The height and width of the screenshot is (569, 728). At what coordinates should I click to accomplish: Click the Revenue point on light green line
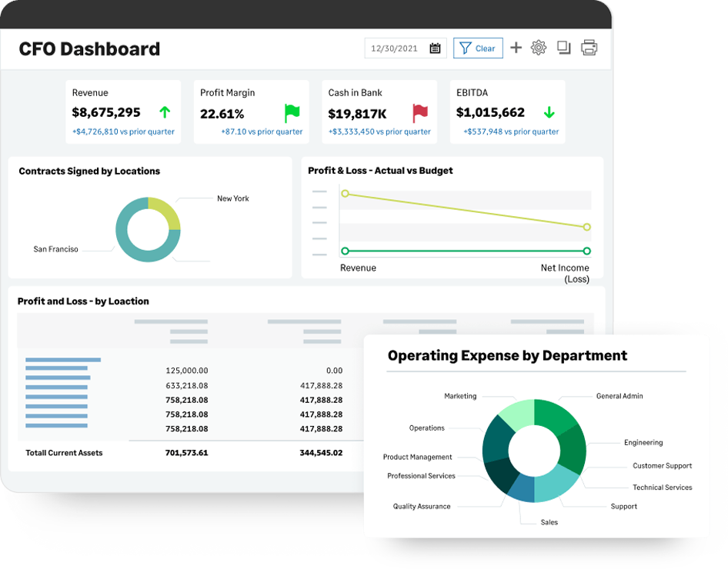pos(345,194)
